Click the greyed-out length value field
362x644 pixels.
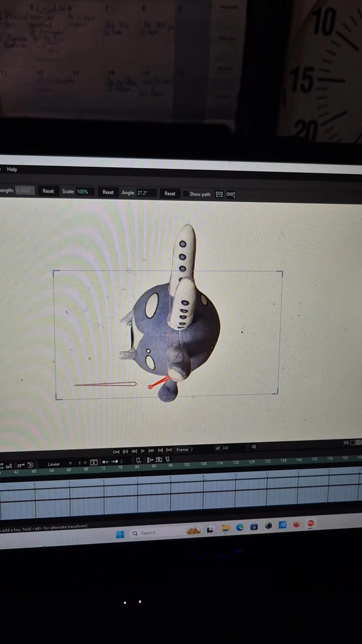coord(24,191)
